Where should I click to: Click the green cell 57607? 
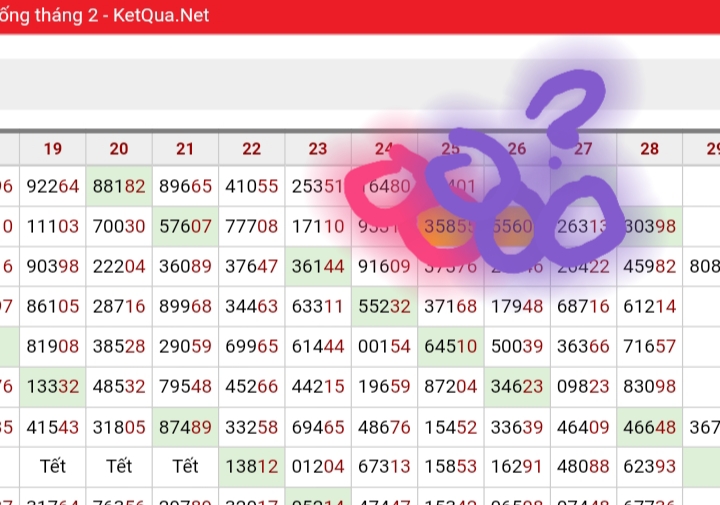tap(185, 227)
